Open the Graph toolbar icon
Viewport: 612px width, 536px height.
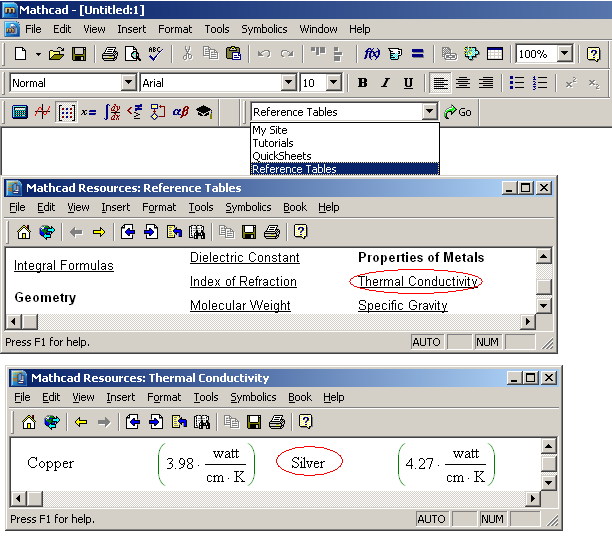pos(43,112)
